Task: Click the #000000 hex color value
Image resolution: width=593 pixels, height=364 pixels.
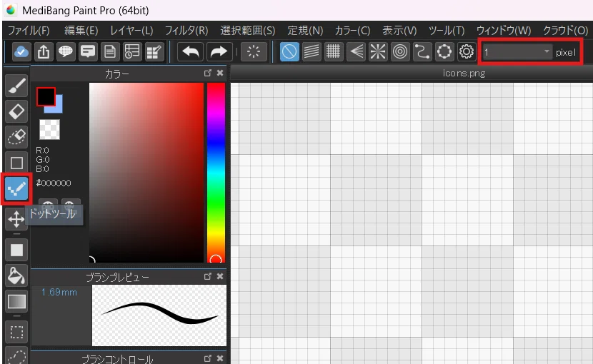Action: click(x=54, y=183)
